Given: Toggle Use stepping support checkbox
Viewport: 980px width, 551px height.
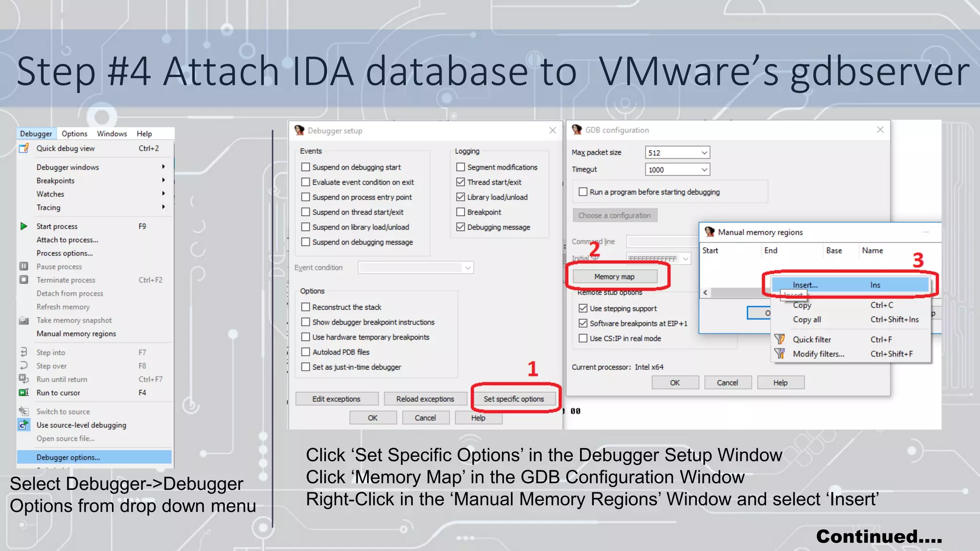Looking at the screenshot, I should pyautogui.click(x=583, y=308).
